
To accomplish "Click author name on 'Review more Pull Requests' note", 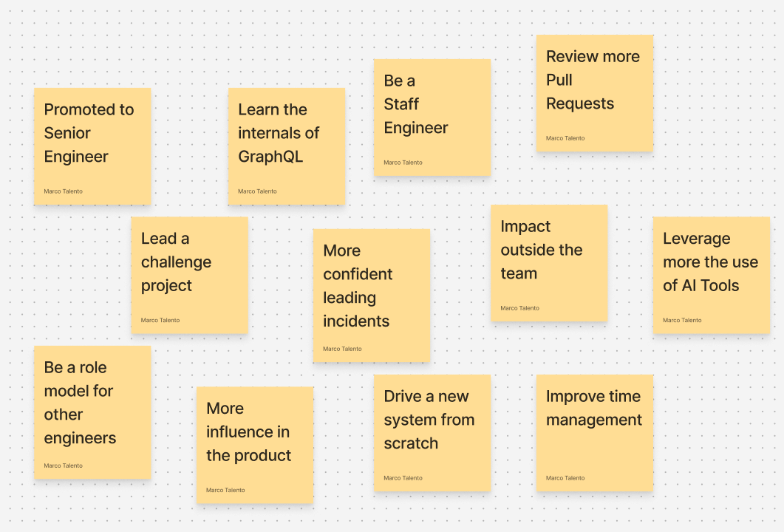I will click(x=565, y=138).
